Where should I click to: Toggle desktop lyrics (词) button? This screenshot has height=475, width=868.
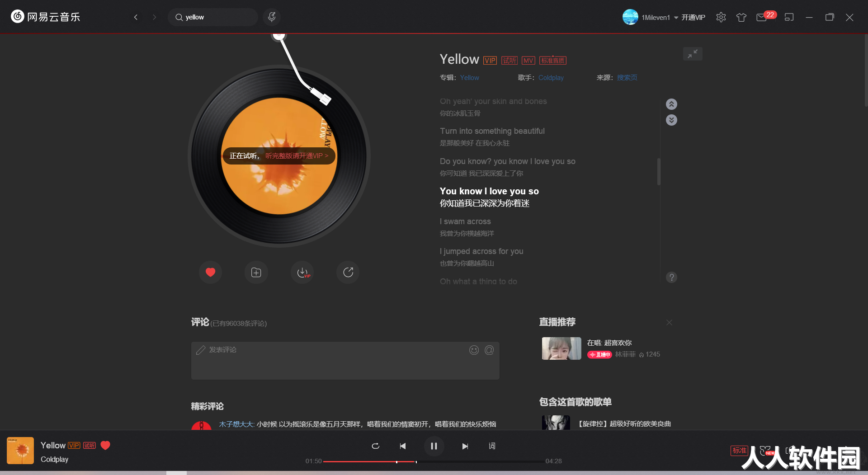click(492, 446)
